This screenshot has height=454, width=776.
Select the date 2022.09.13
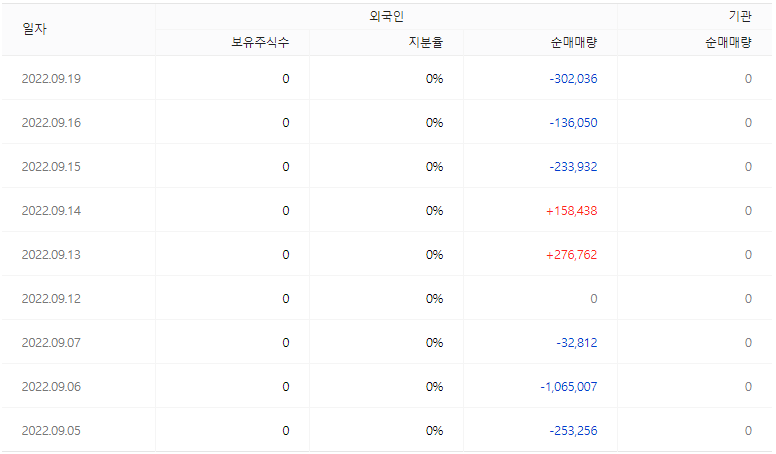(x=51, y=255)
